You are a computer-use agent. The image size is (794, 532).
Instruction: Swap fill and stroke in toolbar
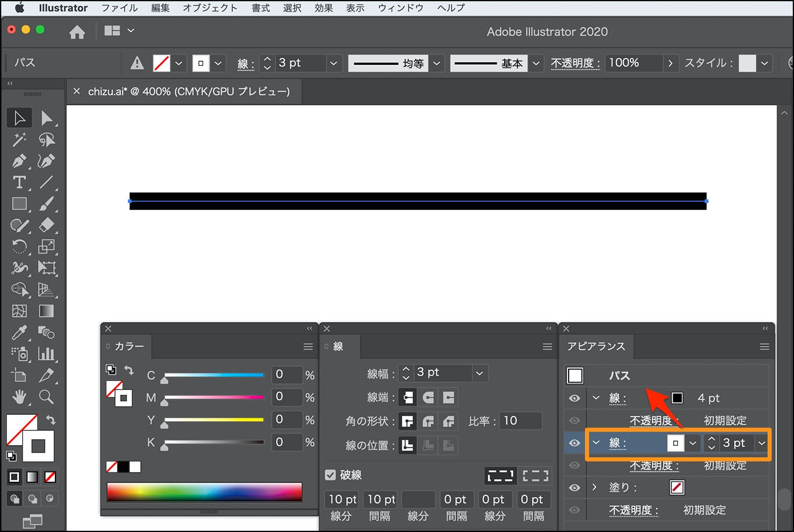51,419
